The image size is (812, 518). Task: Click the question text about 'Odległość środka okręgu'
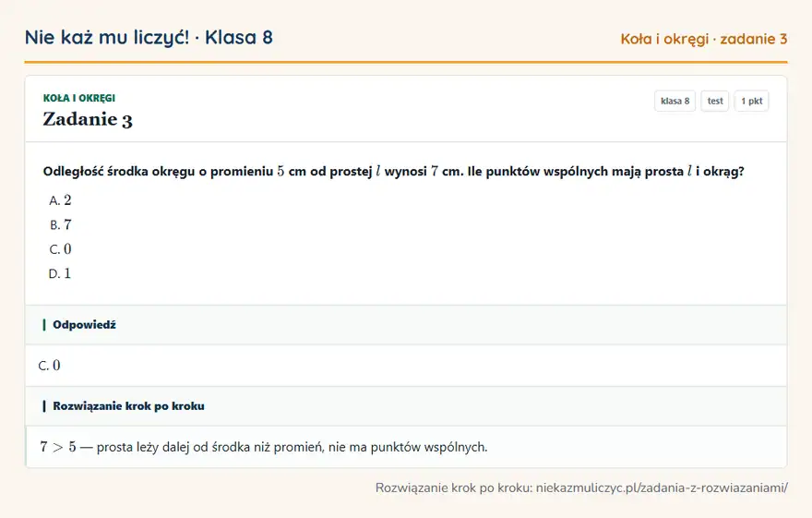394,171
